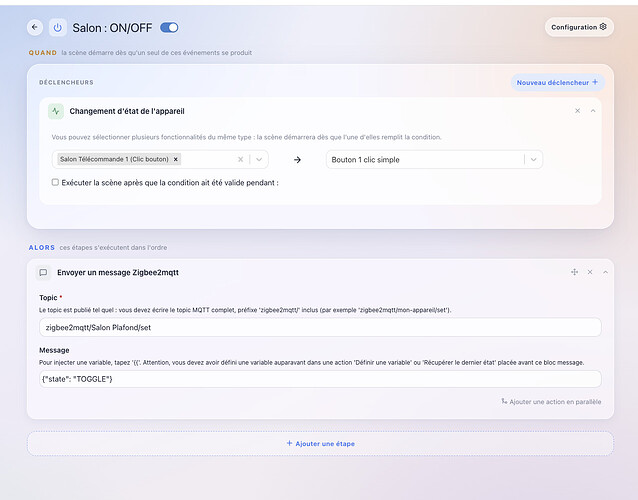Remove Salon Télécommande 1 chip
638x500 pixels.
[x=176, y=159]
